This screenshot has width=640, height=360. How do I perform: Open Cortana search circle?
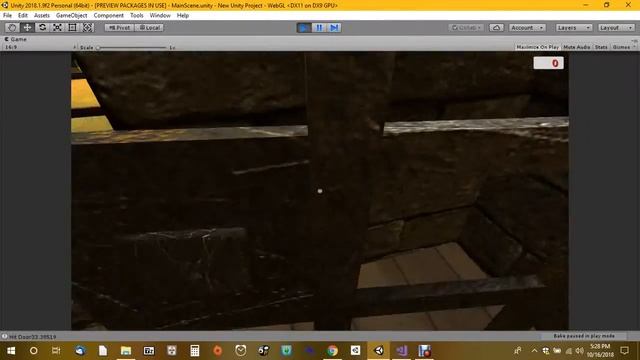pyautogui.click(x=33, y=351)
